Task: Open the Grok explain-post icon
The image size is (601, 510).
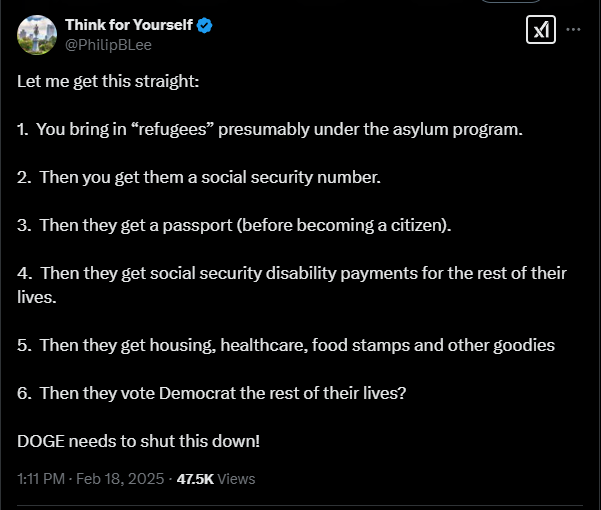Action: coord(541,30)
